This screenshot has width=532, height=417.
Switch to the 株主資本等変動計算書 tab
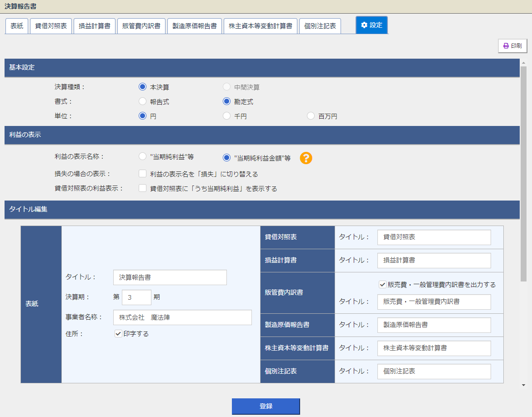[261, 26]
